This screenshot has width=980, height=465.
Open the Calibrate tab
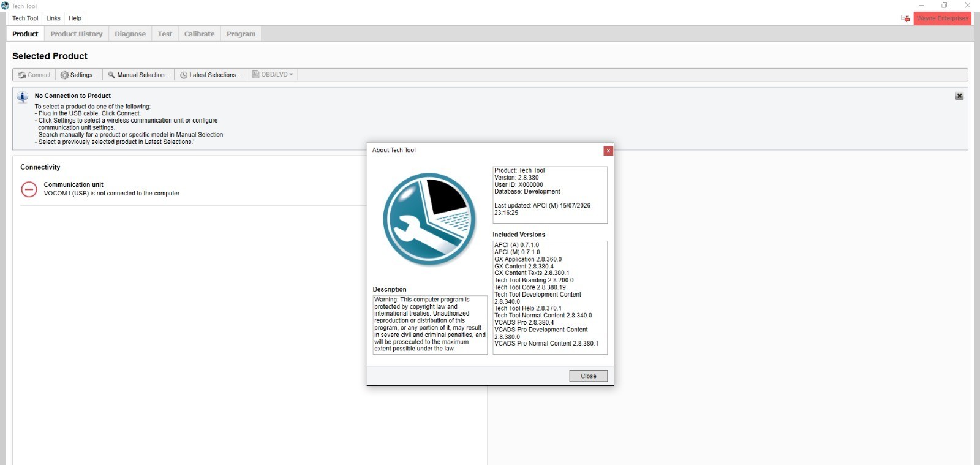click(x=200, y=34)
